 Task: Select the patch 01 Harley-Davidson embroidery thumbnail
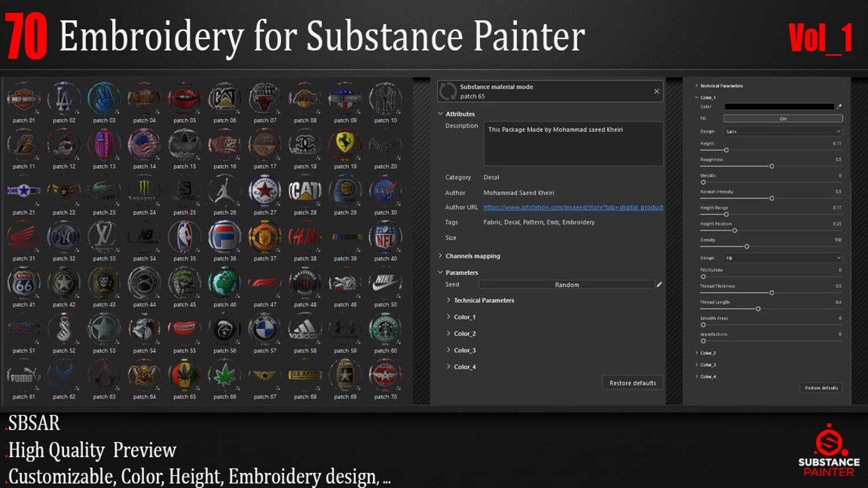(x=24, y=99)
